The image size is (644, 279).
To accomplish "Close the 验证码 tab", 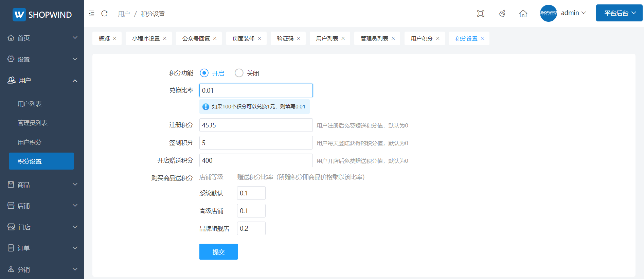I will 299,38.
